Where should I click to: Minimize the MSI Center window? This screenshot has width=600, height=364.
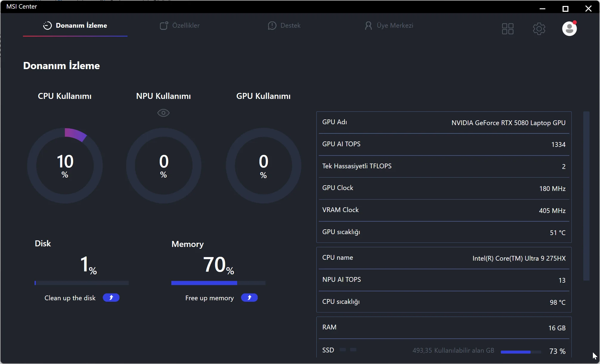pyautogui.click(x=543, y=9)
